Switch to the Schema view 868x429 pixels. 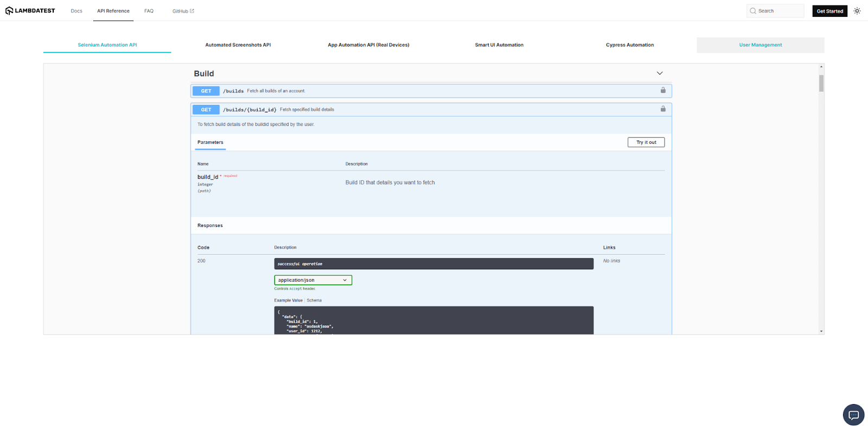314,300
